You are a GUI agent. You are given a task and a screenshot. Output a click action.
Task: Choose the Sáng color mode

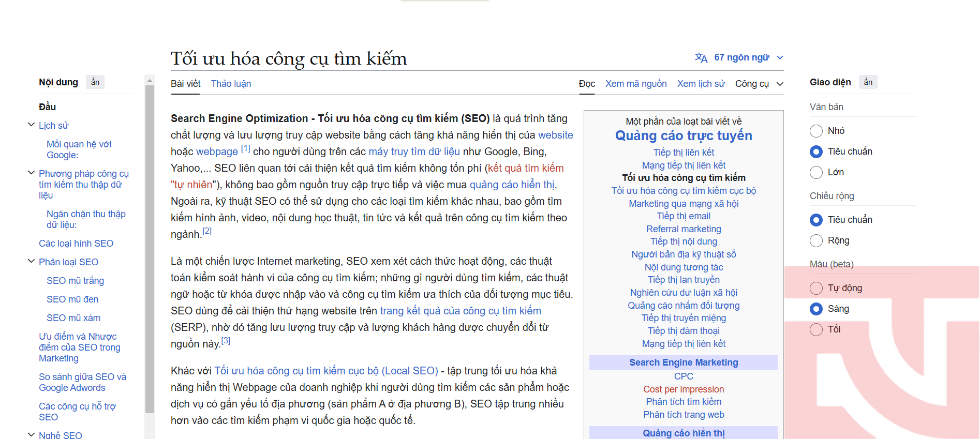point(816,309)
